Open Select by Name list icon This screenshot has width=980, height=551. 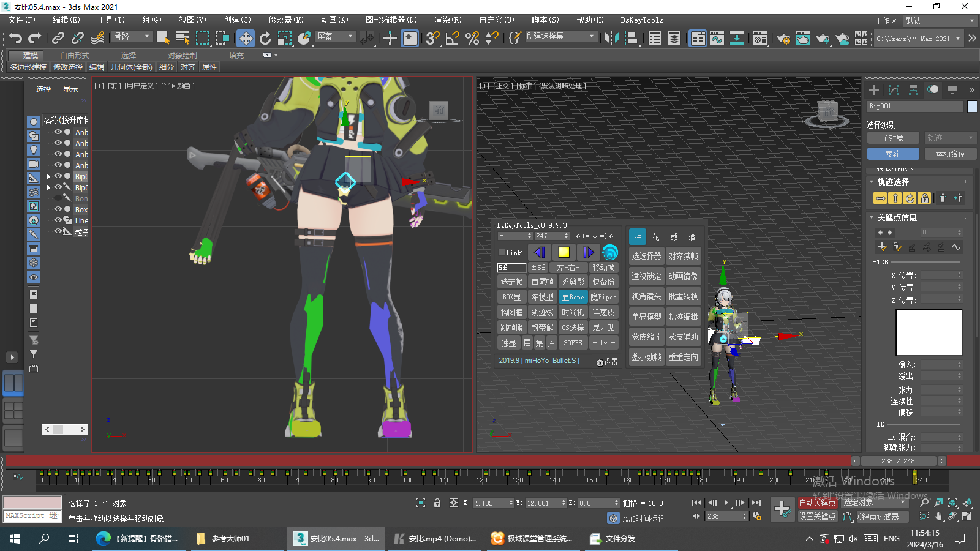click(183, 38)
